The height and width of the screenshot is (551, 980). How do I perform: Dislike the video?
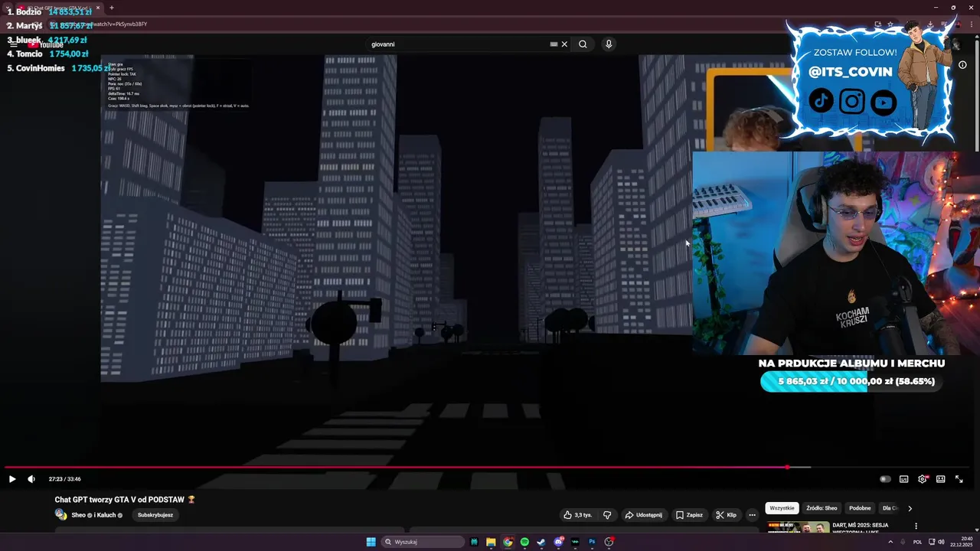point(607,515)
